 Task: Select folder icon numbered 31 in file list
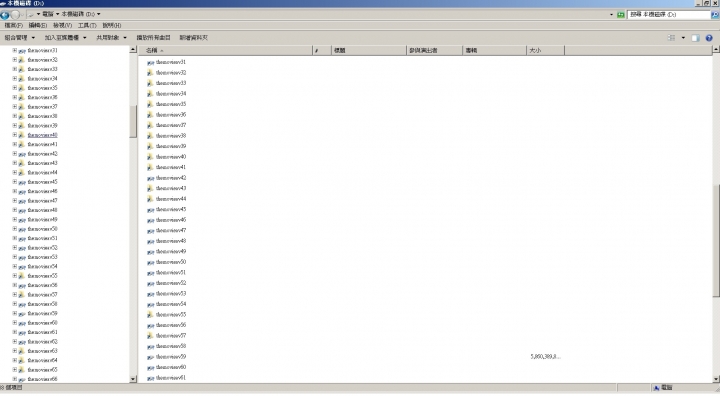(150, 62)
